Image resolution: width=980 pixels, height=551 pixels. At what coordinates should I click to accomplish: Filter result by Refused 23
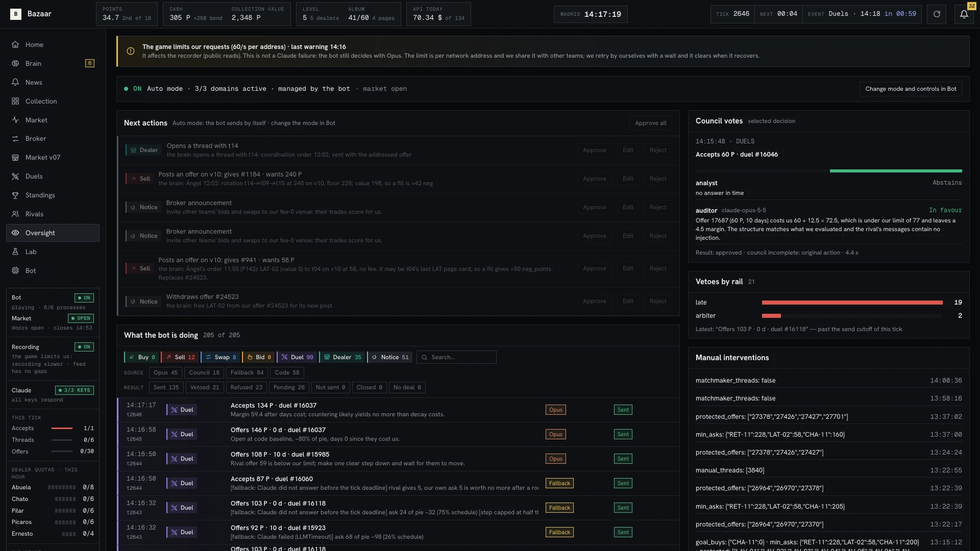tap(246, 387)
